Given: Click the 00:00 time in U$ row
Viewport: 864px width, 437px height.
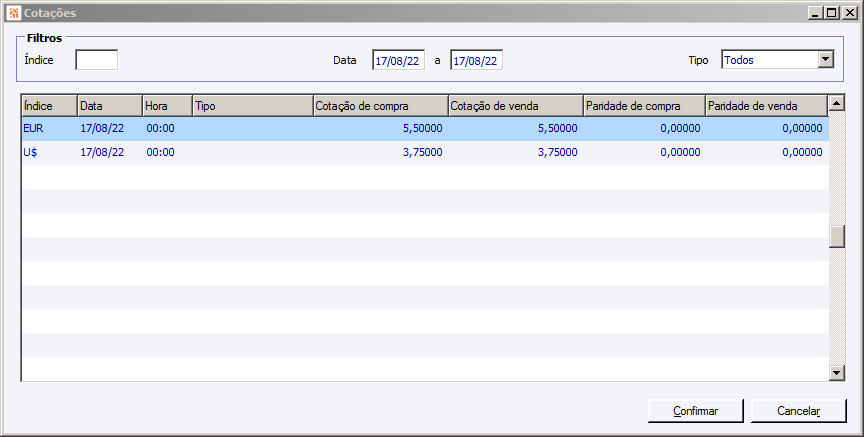Looking at the screenshot, I should pyautogui.click(x=160, y=153).
